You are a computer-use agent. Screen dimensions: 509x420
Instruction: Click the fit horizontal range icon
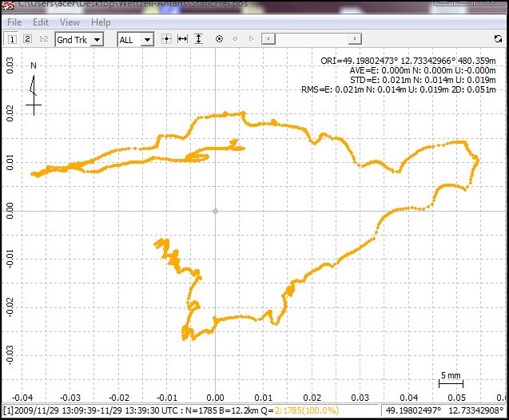(x=182, y=38)
